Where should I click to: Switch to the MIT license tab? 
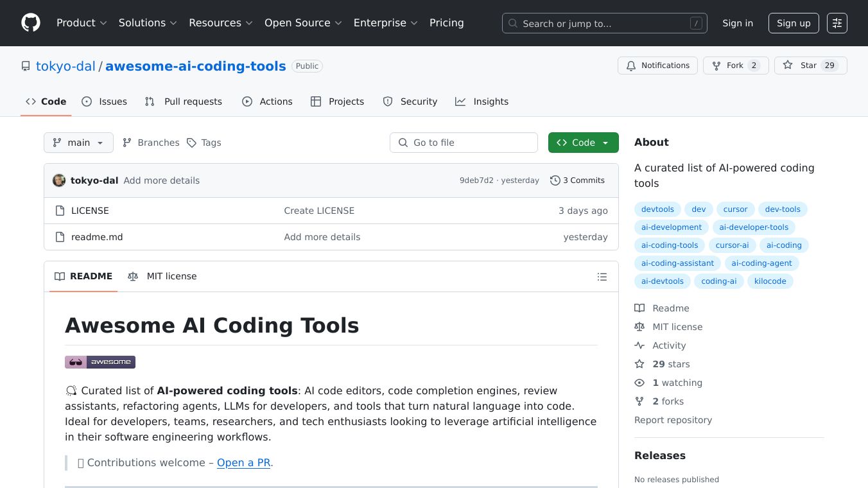point(162,276)
